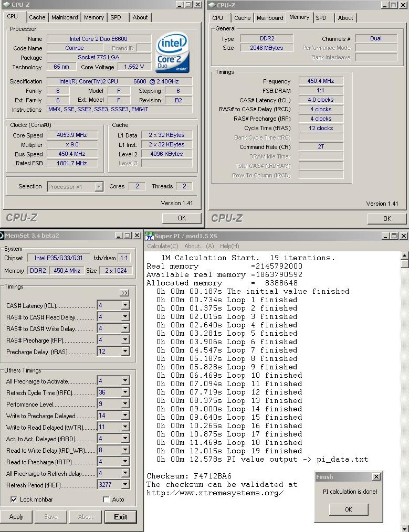The image size is (409, 532).
Task: Open the CAS# Latency (tCL) dropdown
Action: [x=125, y=305]
